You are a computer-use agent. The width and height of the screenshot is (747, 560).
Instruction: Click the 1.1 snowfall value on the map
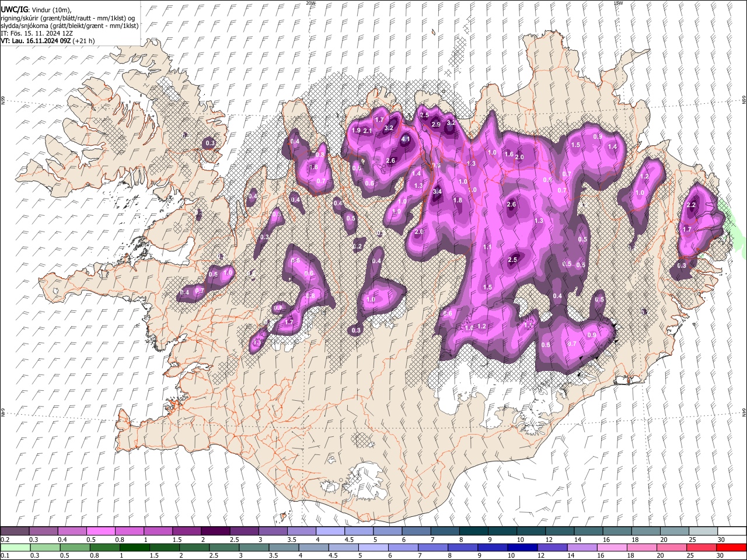[x=487, y=247]
